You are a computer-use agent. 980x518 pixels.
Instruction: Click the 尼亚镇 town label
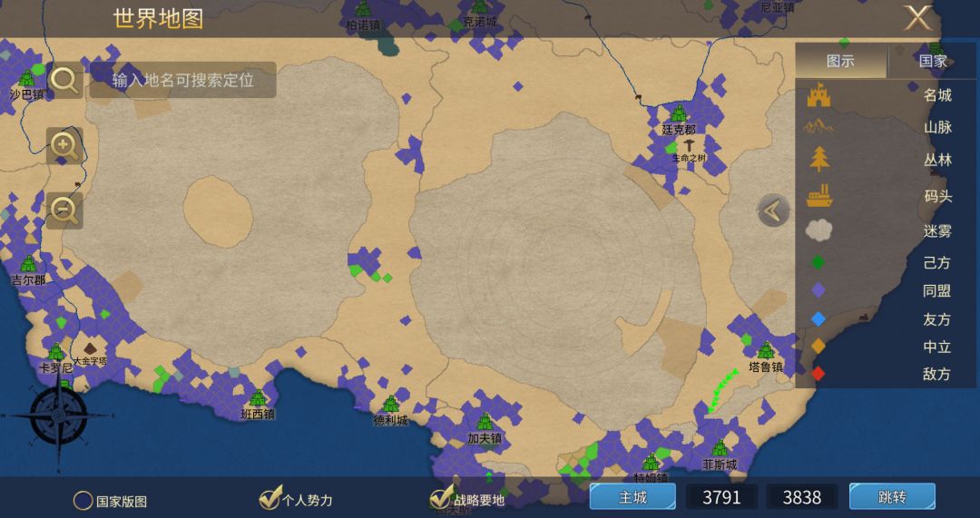[x=778, y=7]
